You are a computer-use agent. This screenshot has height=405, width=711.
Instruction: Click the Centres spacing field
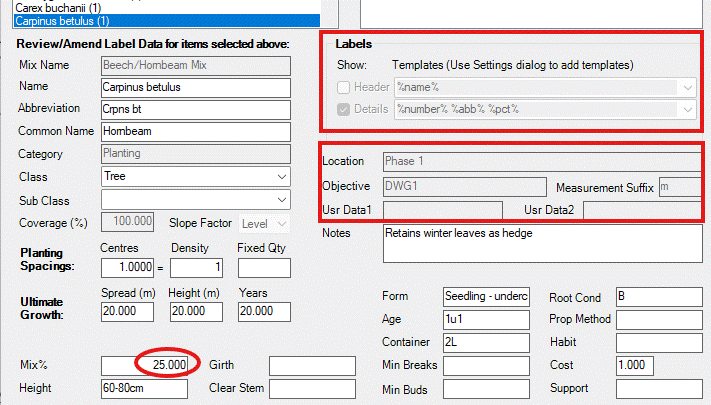[129, 268]
